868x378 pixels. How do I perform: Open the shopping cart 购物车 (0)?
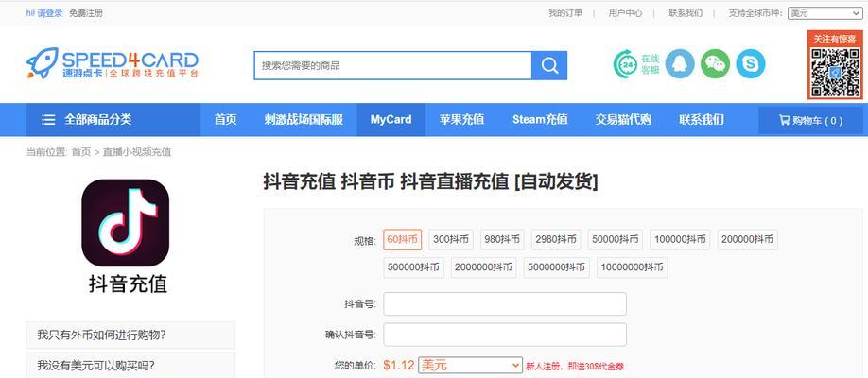click(x=810, y=120)
